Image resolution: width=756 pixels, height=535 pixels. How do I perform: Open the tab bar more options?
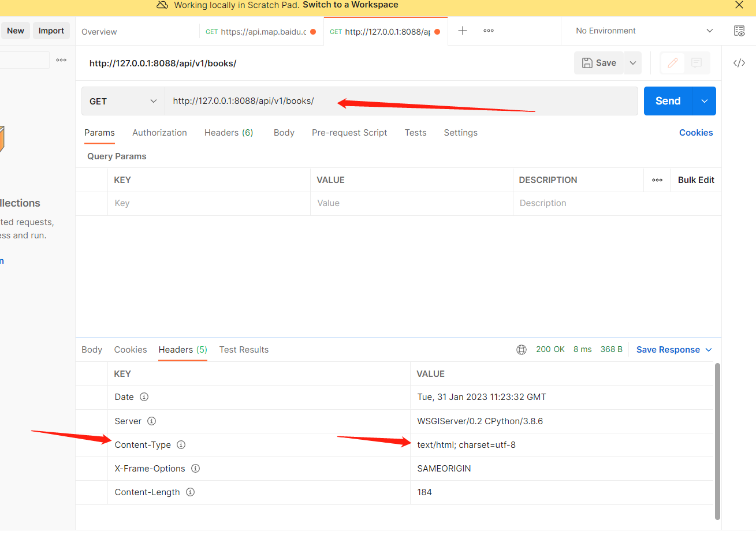[x=489, y=31]
